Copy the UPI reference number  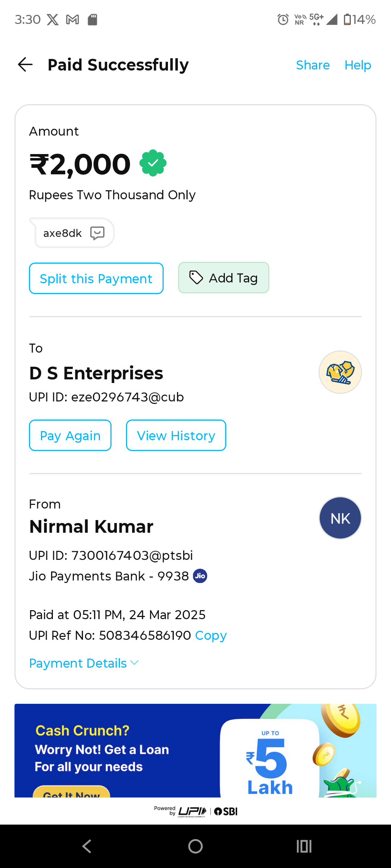pyautogui.click(x=211, y=635)
